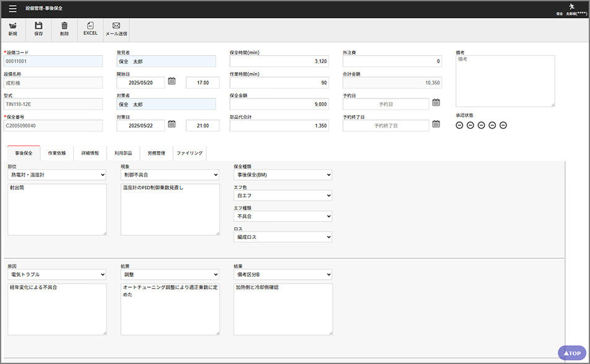Click the 21:00 time field
The width and height of the screenshot is (590, 364).
[x=203, y=126]
